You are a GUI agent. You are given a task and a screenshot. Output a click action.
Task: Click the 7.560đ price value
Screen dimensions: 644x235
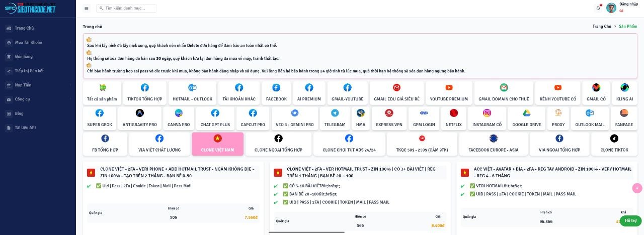point(251,217)
